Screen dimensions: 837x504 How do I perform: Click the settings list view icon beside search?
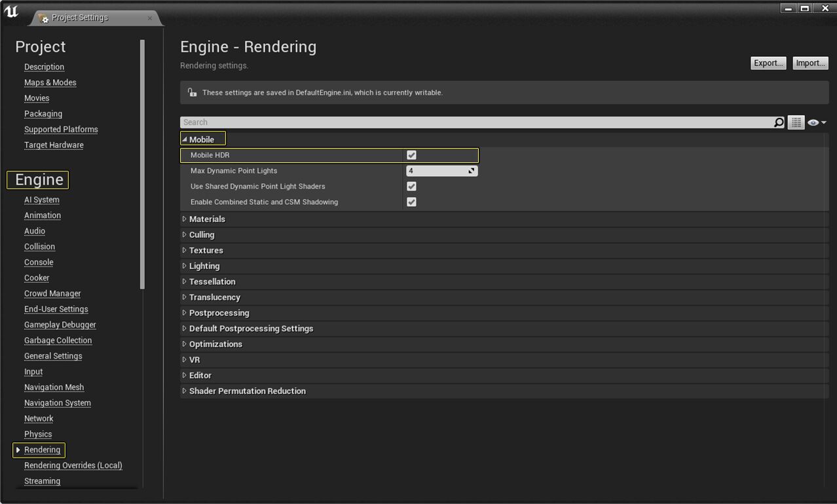point(796,122)
